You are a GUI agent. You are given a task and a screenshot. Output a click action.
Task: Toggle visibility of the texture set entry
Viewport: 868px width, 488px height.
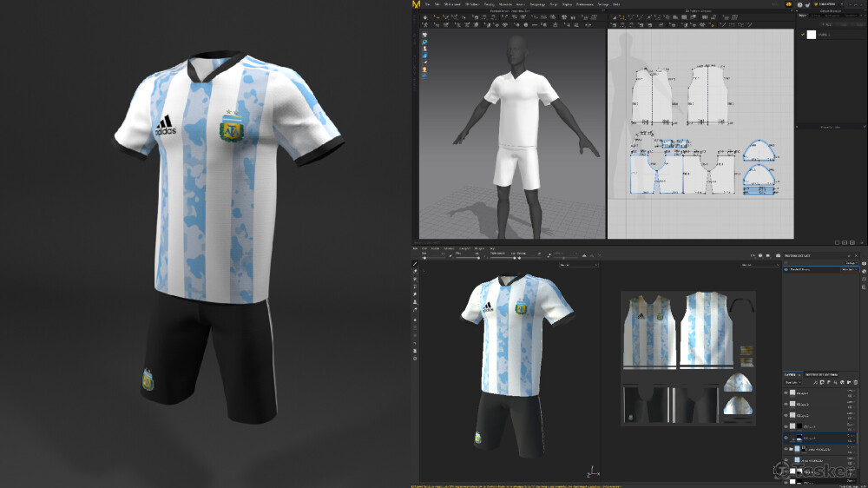point(786,270)
